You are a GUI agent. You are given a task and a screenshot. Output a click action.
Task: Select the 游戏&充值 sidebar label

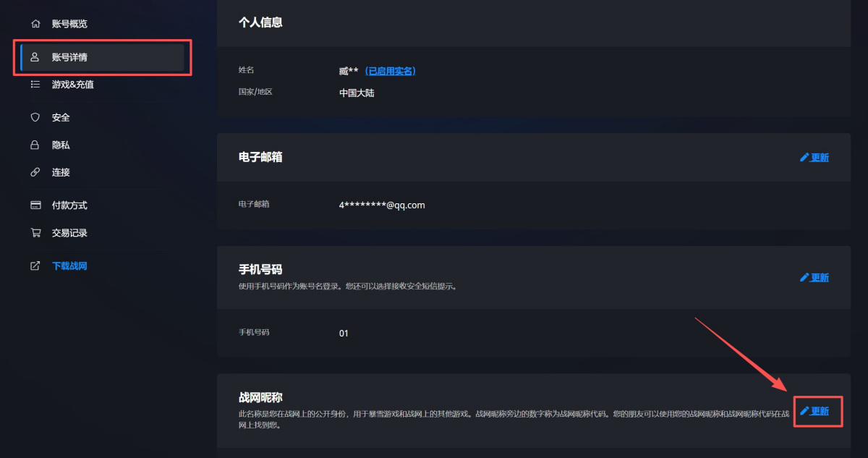[x=72, y=85]
